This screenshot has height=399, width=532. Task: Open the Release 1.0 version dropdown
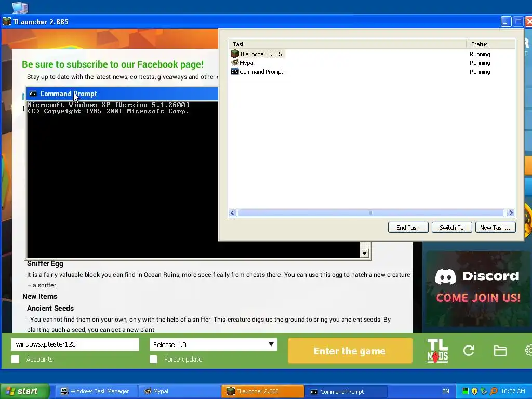214,344
